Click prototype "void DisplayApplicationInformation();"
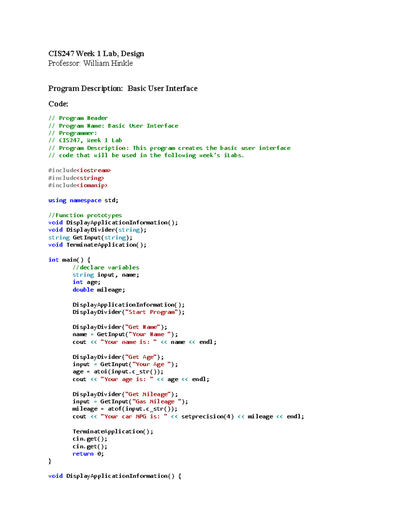Screen dimensions: 411x532 coord(113,223)
